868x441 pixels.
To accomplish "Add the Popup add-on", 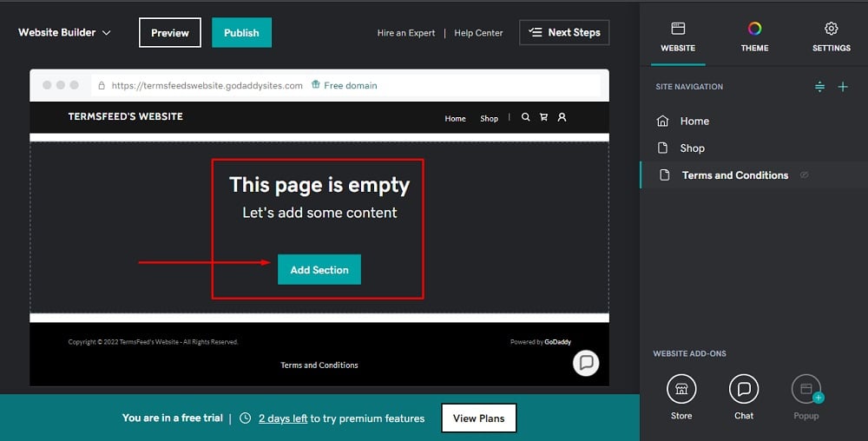I will (x=806, y=398).
